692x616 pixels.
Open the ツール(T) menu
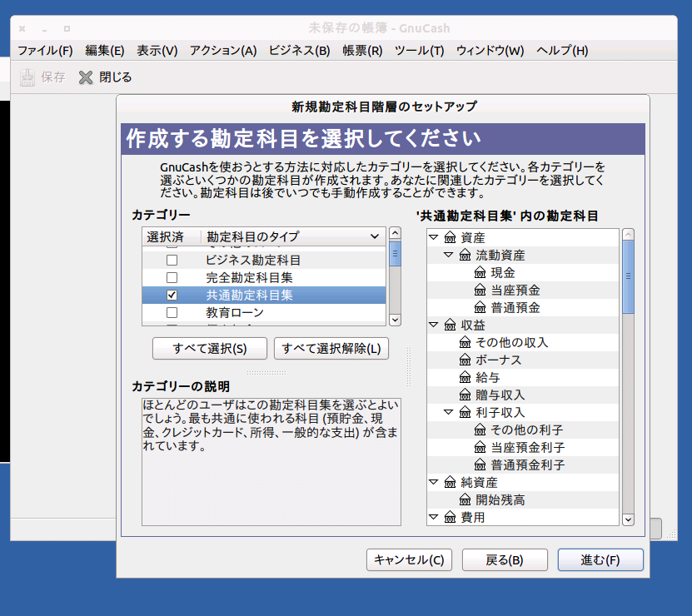tap(419, 51)
